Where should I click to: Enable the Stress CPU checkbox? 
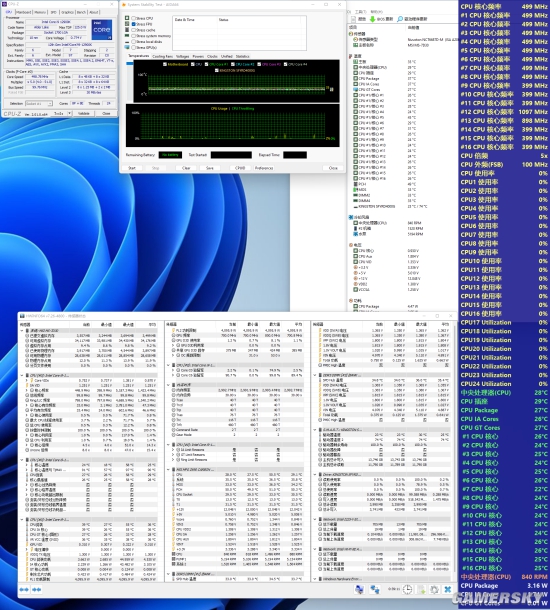pyautogui.click(x=133, y=18)
